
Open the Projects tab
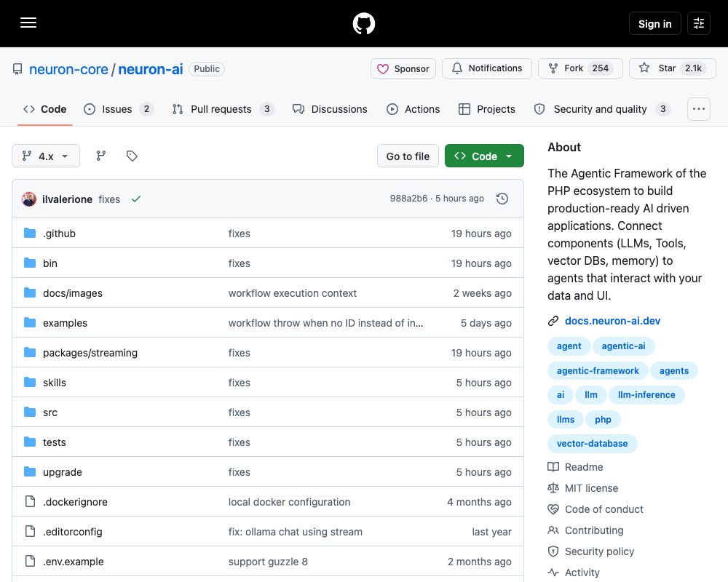pyautogui.click(x=486, y=109)
